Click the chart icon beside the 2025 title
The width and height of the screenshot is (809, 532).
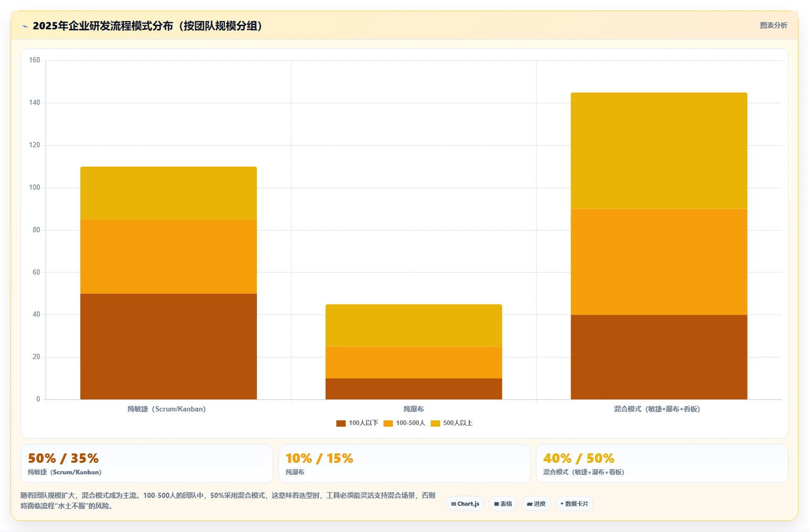(x=25, y=26)
